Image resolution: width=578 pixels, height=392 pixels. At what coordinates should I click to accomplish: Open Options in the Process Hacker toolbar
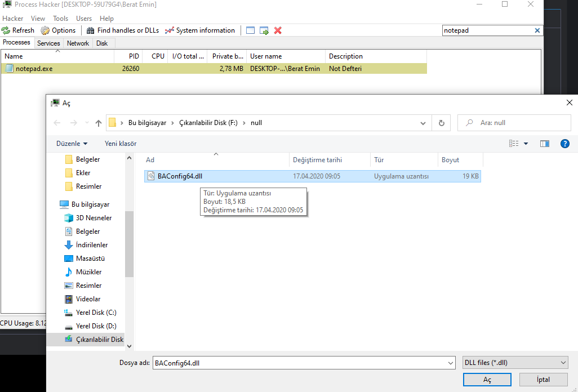coord(58,30)
